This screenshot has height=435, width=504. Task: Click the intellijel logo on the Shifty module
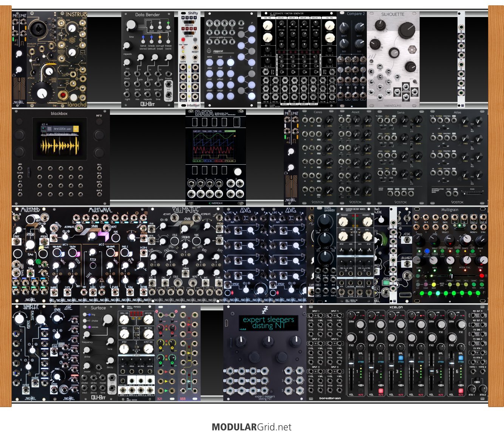pyautogui.click(x=190, y=105)
